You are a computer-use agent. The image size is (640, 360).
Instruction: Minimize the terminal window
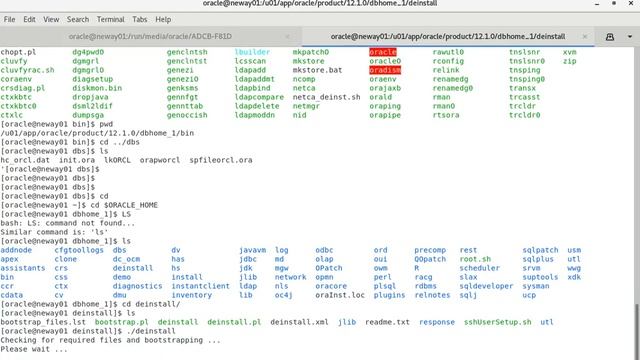(597, 3)
